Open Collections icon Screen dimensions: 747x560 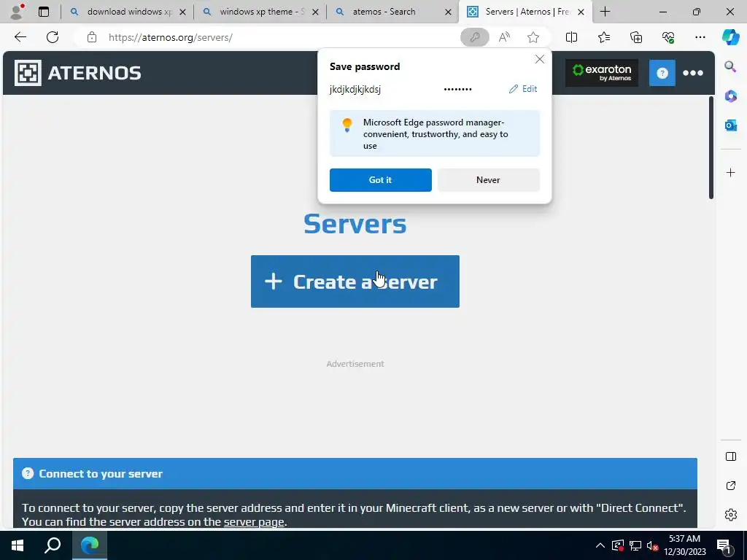coord(636,37)
